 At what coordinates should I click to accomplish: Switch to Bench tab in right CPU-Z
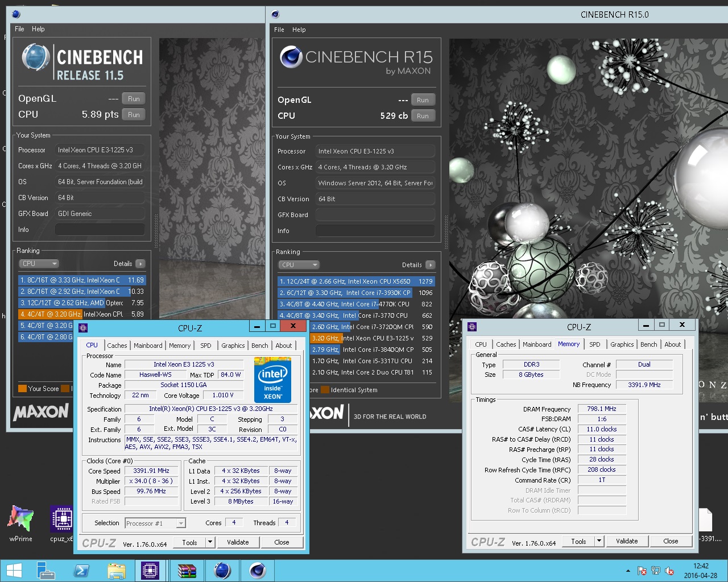click(649, 344)
